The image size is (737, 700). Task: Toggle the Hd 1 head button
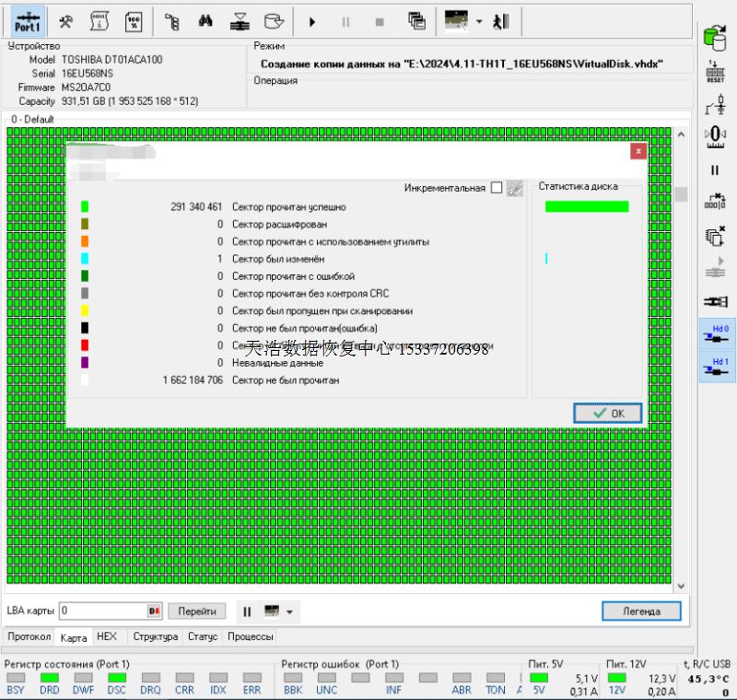click(x=714, y=368)
